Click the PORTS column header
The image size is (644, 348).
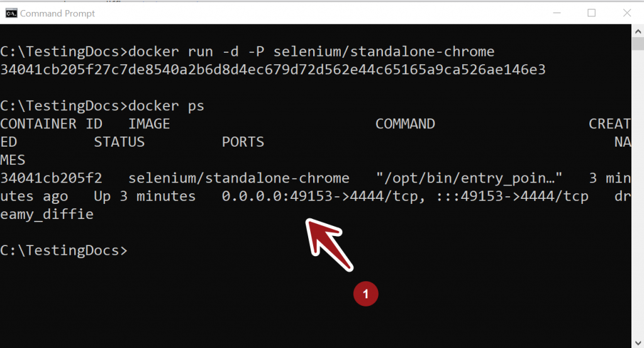tap(243, 142)
